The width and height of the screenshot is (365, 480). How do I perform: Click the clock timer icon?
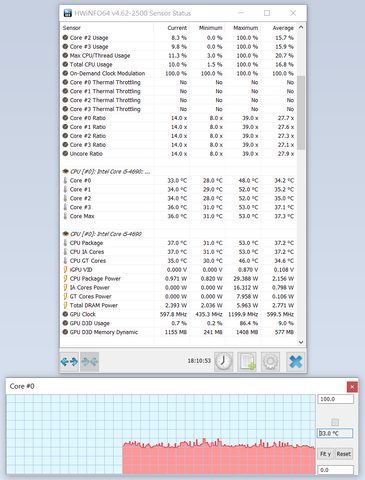(223, 362)
